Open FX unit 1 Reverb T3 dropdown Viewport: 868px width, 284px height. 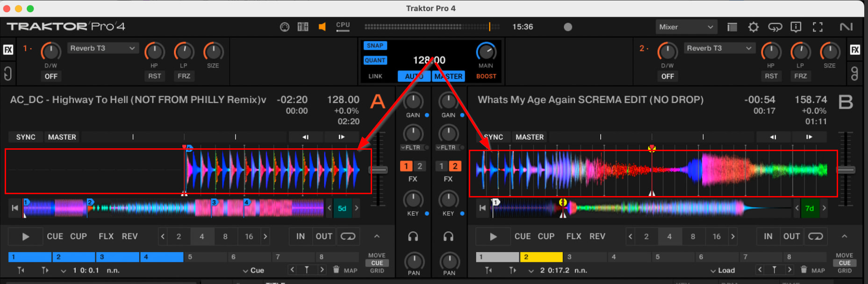point(102,48)
